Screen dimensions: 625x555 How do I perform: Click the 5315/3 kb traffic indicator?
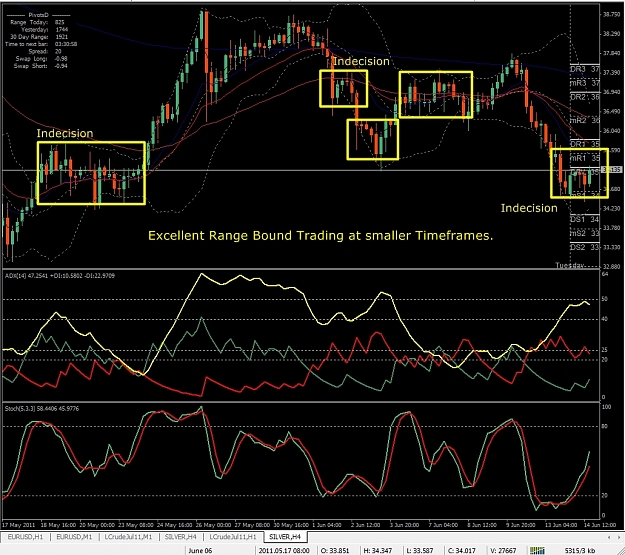tap(580, 551)
